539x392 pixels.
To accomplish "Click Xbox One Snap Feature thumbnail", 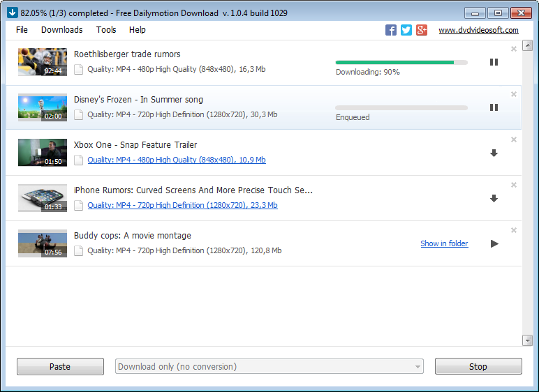I will pos(43,153).
